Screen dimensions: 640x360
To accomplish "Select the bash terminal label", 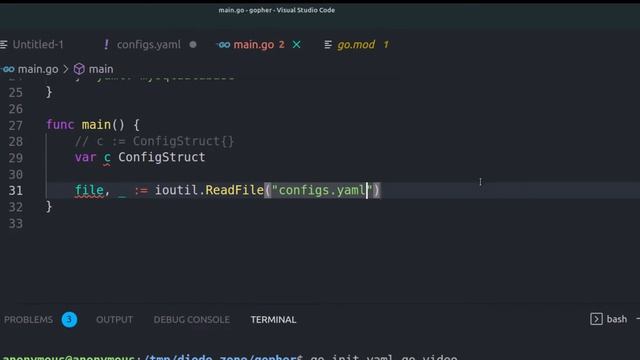I will (x=616, y=319).
